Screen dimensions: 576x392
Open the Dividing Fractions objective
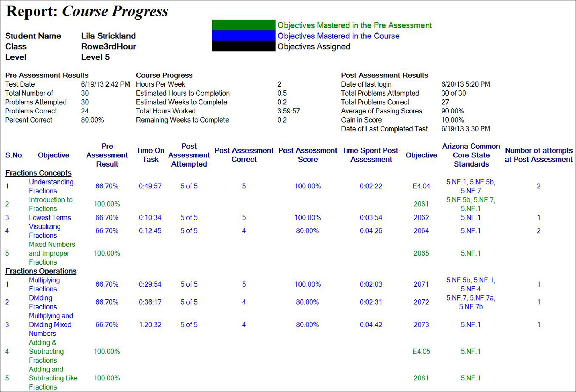(x=43, y=302)
